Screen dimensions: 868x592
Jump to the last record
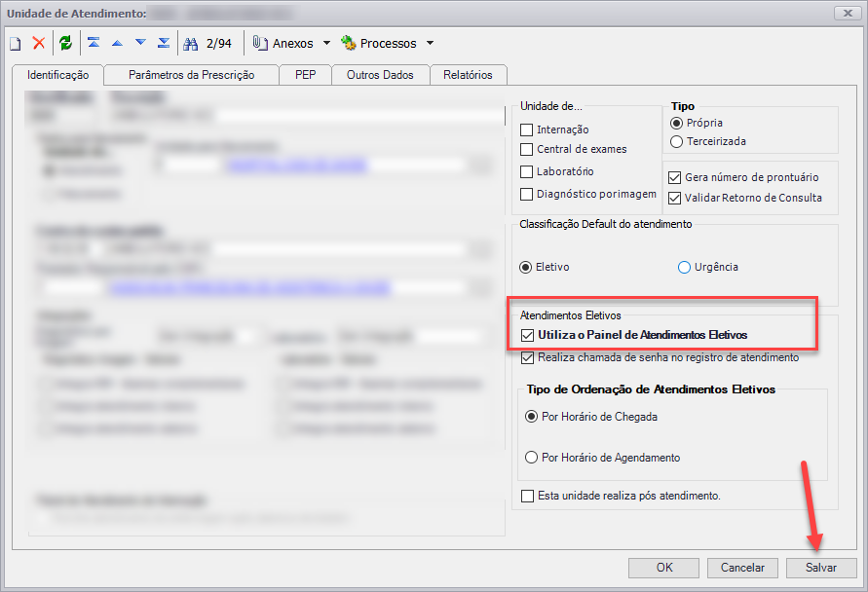164,43
